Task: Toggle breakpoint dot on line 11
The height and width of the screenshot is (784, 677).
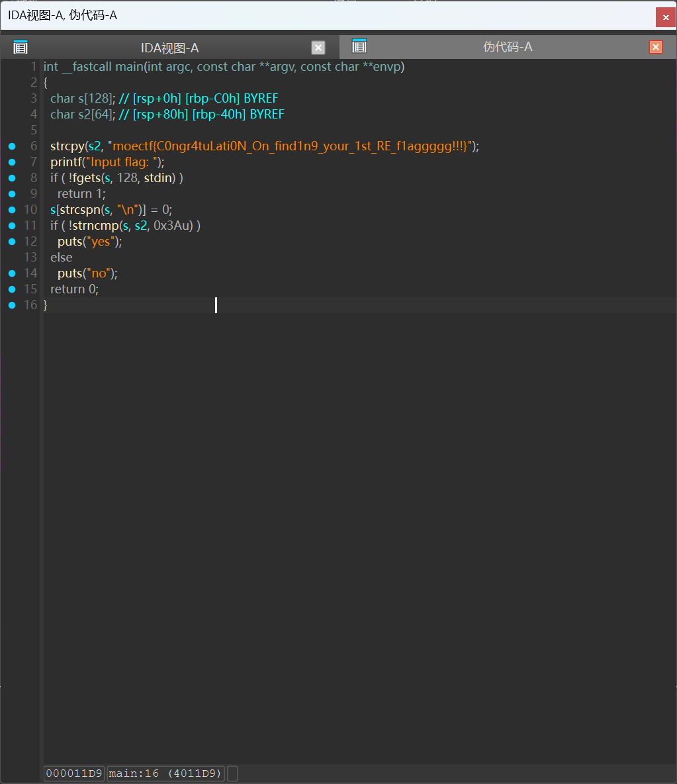Action: pos(12,226)
